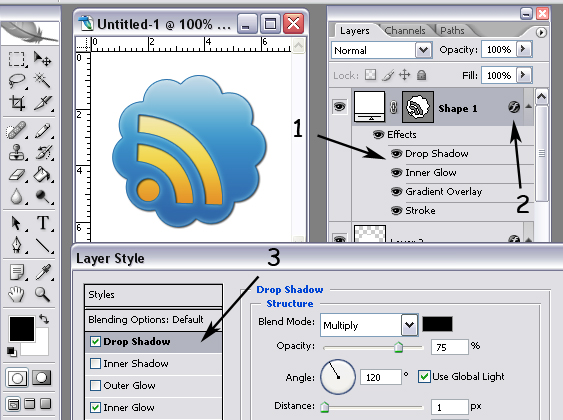This screenshot has width=563, height=420.
Task: Open Drop Shadow Blend Mode dropdown
Action: tap(409, 325)
